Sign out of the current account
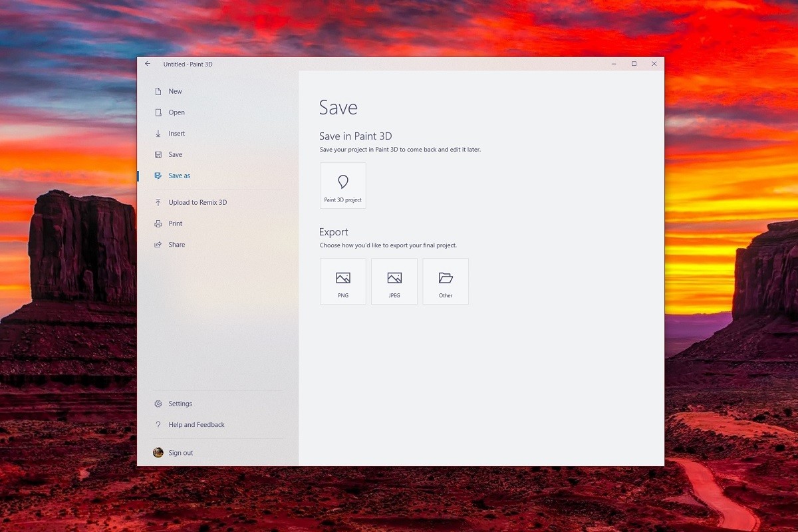Image resolution: width=798 pixels, height=532 pixels. click(180, 453)
